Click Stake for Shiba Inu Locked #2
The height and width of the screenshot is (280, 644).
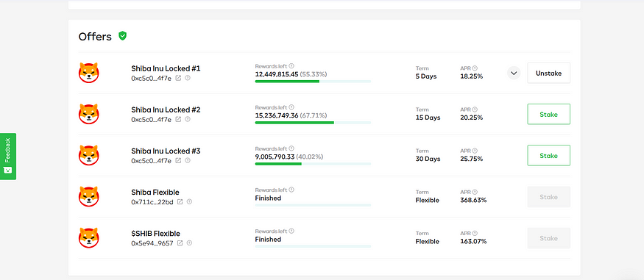pos(549,115)
